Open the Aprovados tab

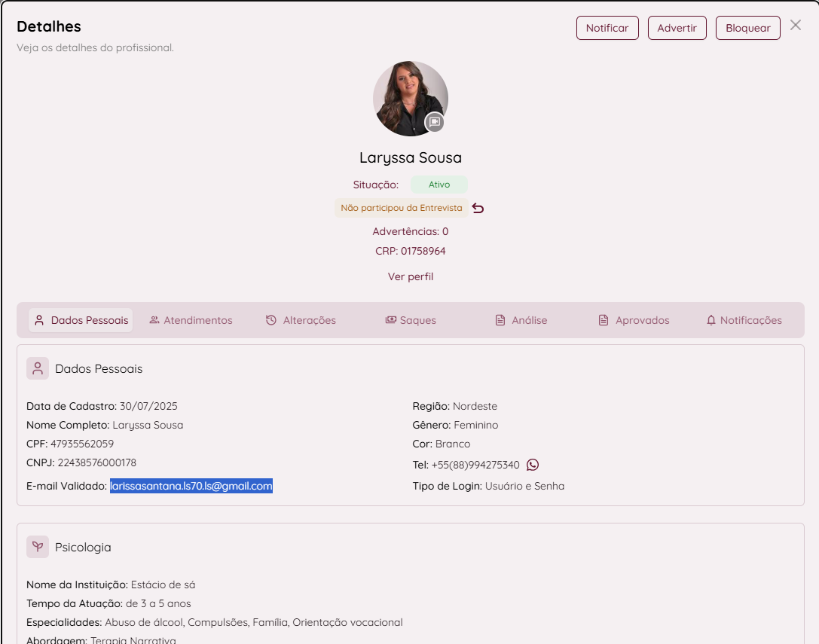pyautogui.click(x=634, y=320)
